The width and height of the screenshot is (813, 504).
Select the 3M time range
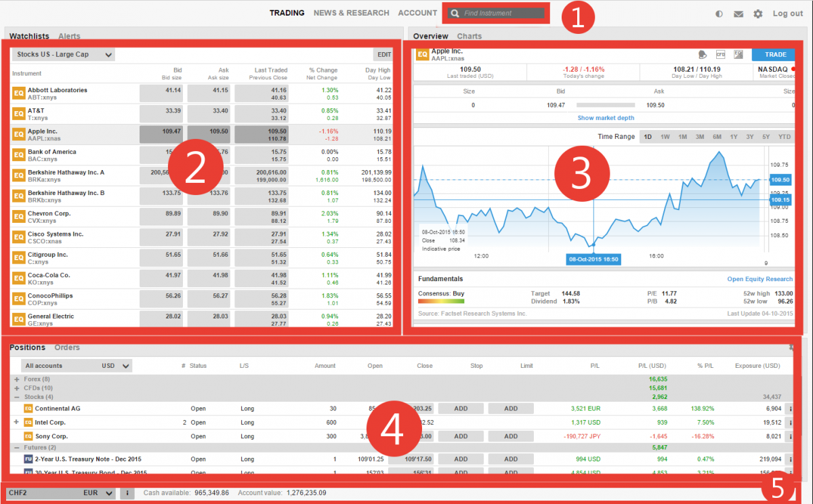700,137
